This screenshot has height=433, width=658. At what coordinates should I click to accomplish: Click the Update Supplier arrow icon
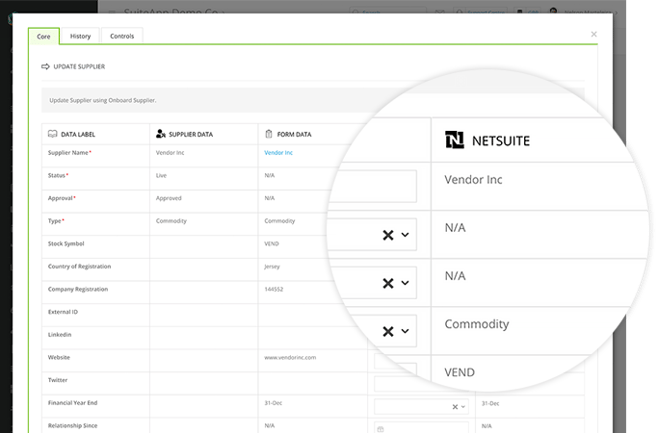(45, 67)
